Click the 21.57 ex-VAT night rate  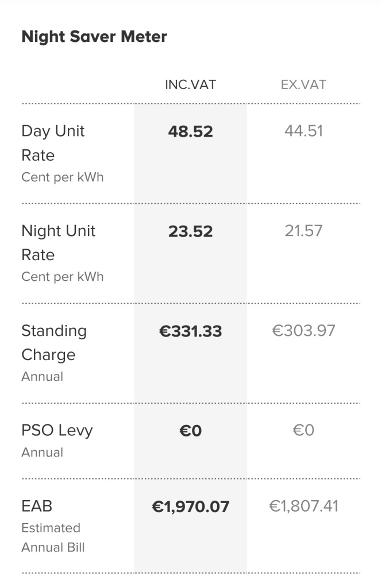tap(303, 231)
